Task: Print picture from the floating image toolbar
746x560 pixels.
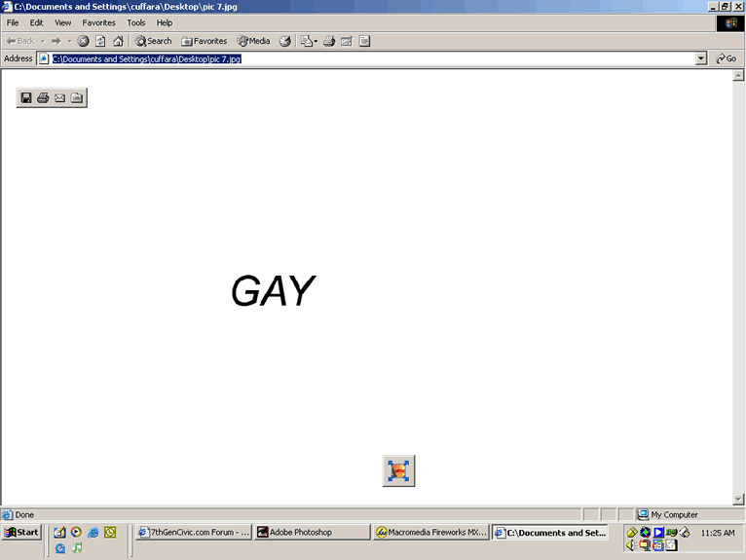Action: [43, 97]
